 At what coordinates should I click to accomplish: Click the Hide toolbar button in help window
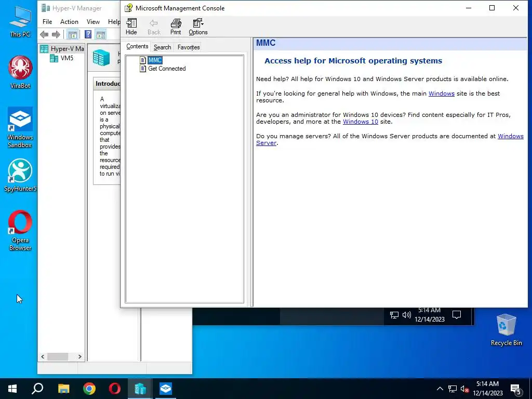[x=131, y=27]
